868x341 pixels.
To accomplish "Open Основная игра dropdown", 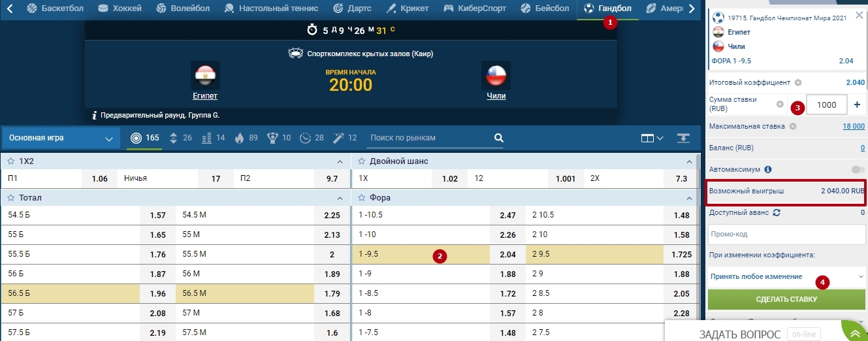I will 61,138.
